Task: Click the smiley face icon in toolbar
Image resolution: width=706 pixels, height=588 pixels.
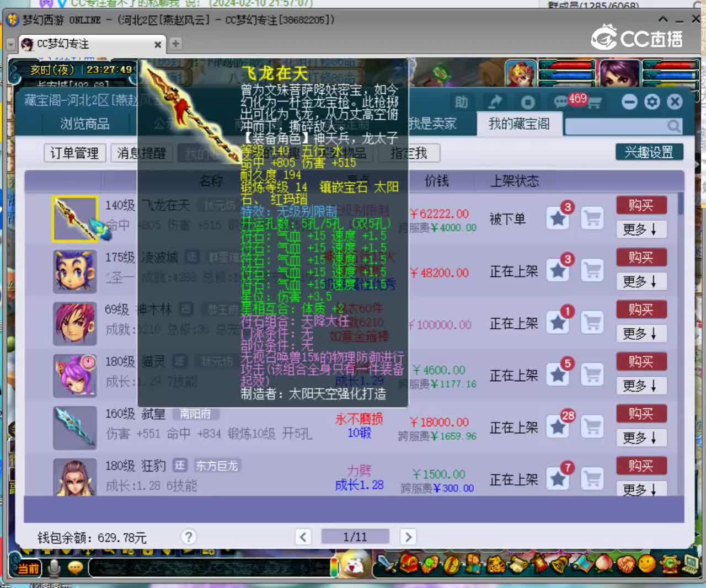Action: (x=646, y=564)
